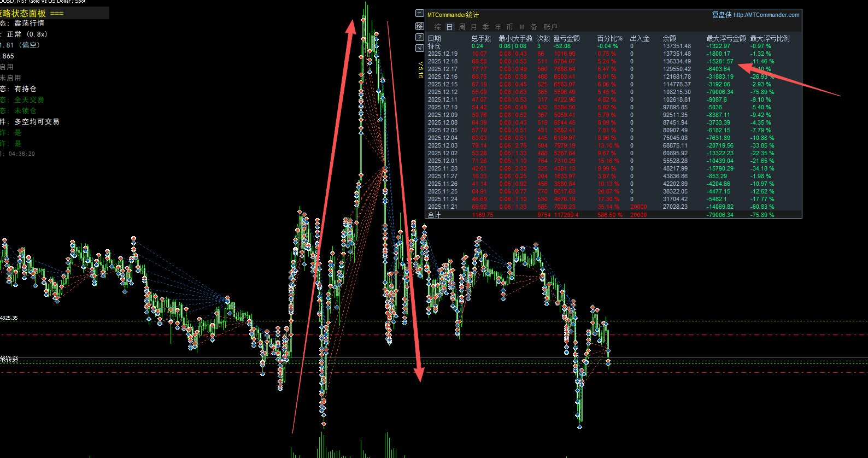Select the 2025.12.05 date row

(443, 130)
